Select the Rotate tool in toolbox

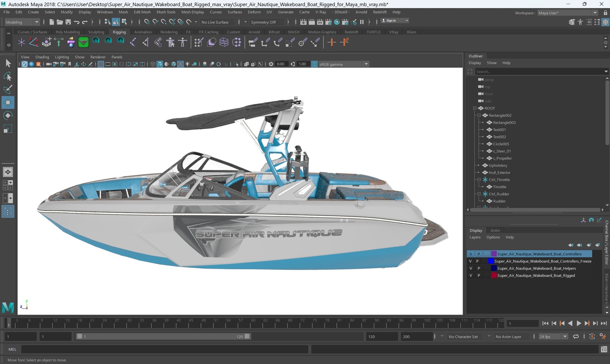tap(8, 116)
